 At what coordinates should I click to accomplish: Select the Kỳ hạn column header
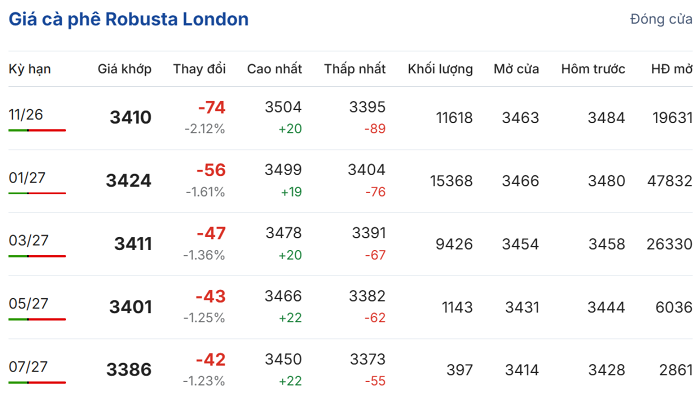pos(29,69)
